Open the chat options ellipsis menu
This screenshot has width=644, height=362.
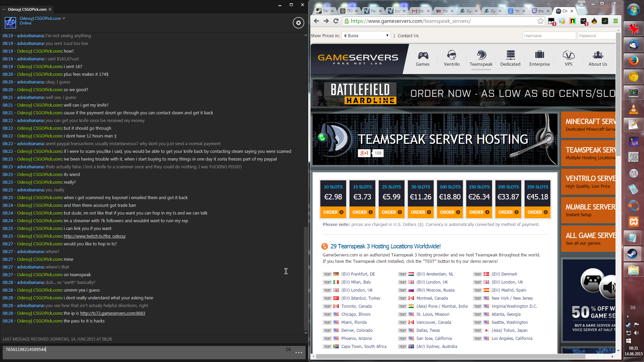299,353
